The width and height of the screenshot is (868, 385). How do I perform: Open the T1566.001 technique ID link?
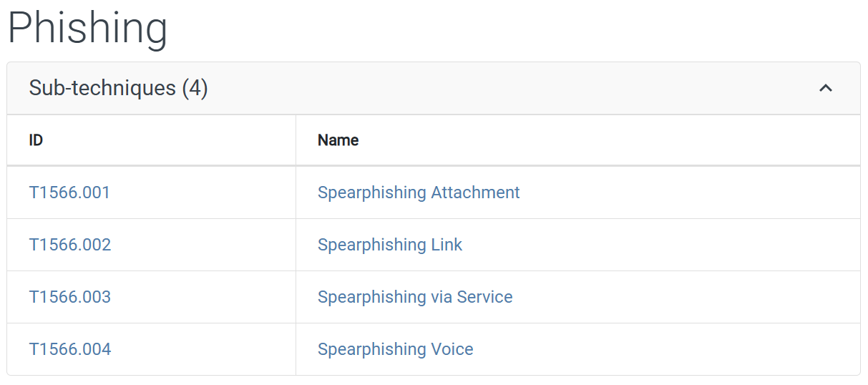(69, 192)
